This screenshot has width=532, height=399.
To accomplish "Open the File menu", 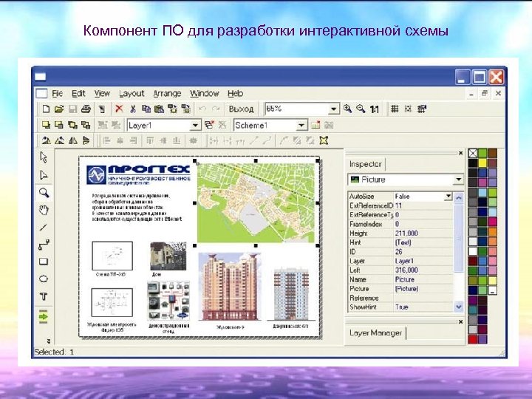I will tap(58, 93).
